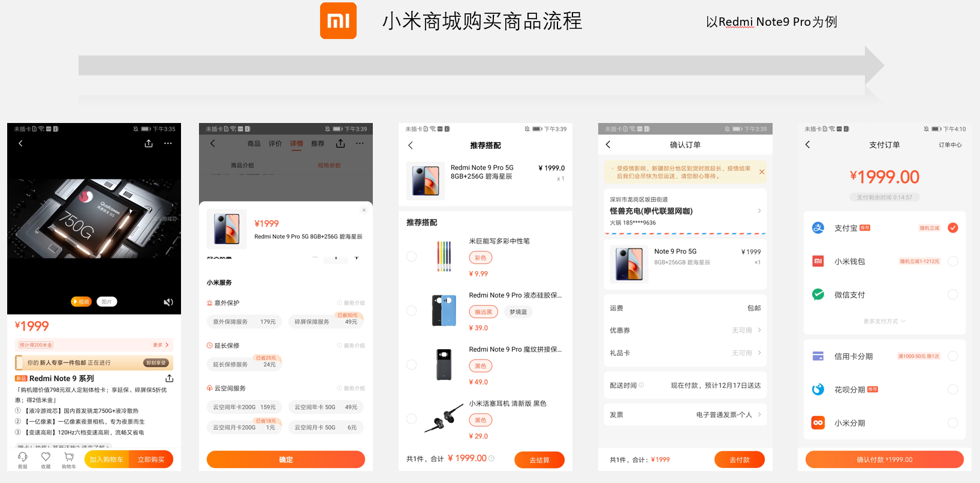The image size is (980, 483).
Task: Select 云空间年卡200G 159元 option
Action: pos(245,407)
